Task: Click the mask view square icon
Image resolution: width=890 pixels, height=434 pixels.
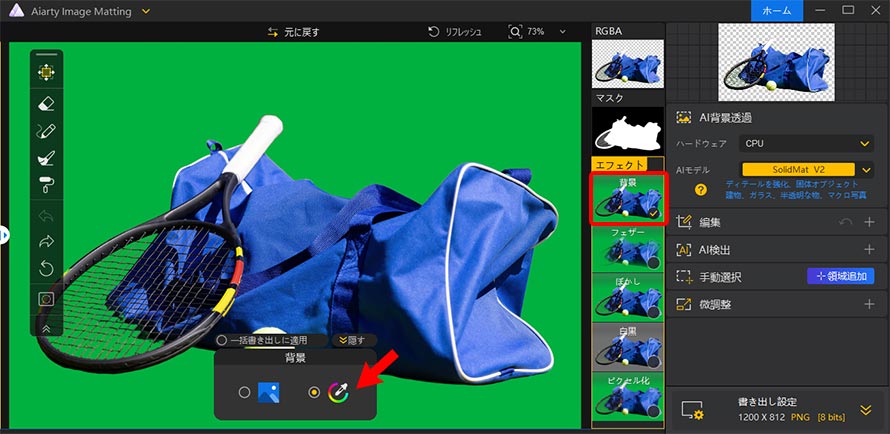Action: (x=46, y=299)
